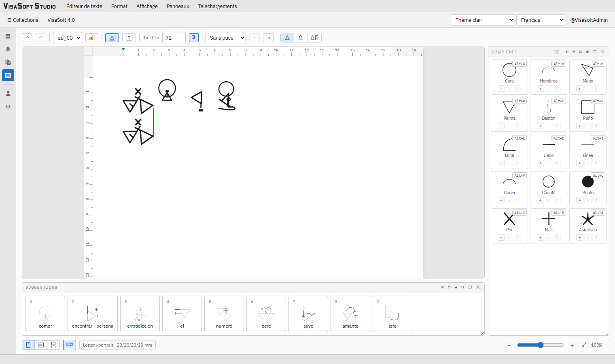Screen dimensions: 615x364
Task: Click the target circle icon in sidebar
Action: tap(8, 49)
